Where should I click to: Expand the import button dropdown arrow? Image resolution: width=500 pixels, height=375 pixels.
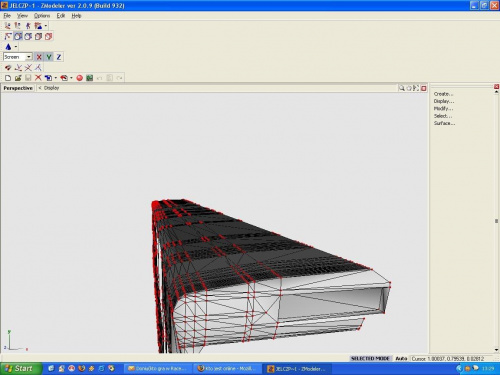click(x=56, y=78)
